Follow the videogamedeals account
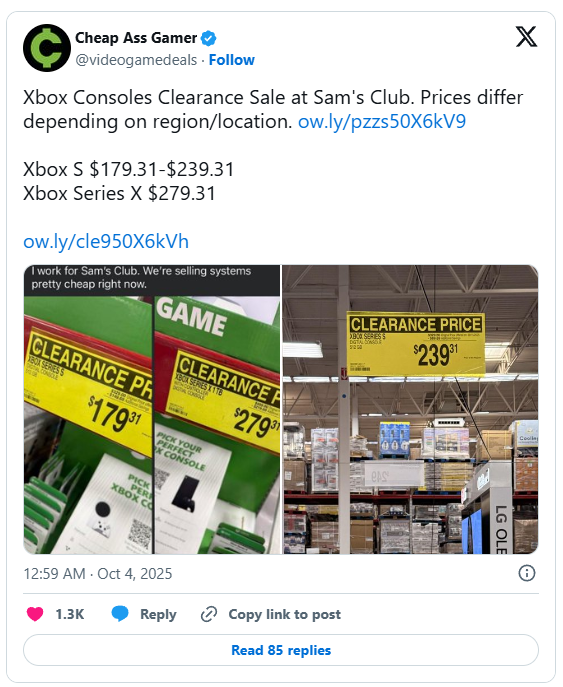 tap(231, 60)
